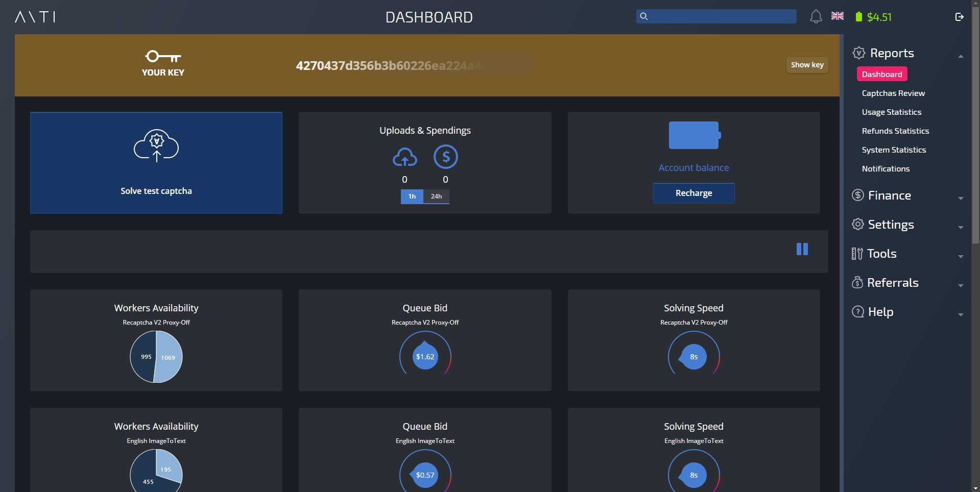The width and height of the screenshot is (980, 492).
Task: Open the UK flag language selector
Action: point(838,16)
